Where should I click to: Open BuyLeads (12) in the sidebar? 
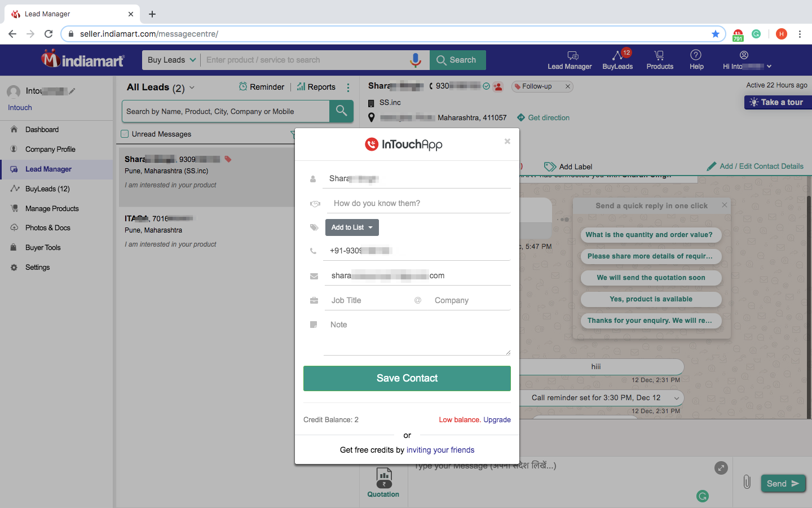pos(47,189)
